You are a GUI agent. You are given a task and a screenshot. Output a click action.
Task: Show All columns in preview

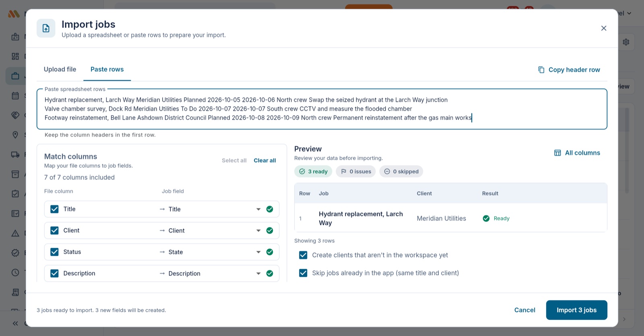[577, 153]
